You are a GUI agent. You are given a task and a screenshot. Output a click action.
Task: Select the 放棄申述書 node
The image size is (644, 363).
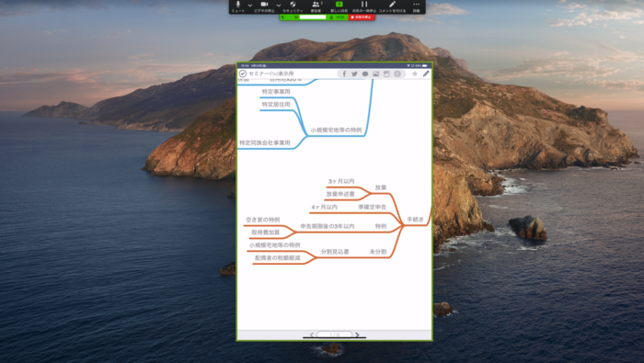pyautogui.click(x=340, y=194)
